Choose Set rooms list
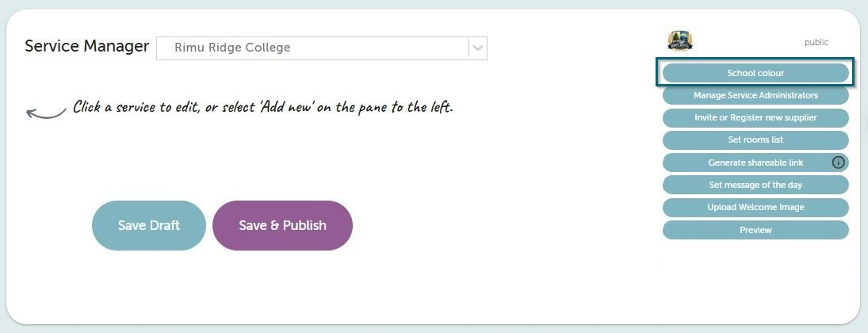 (x=755, y=140)
